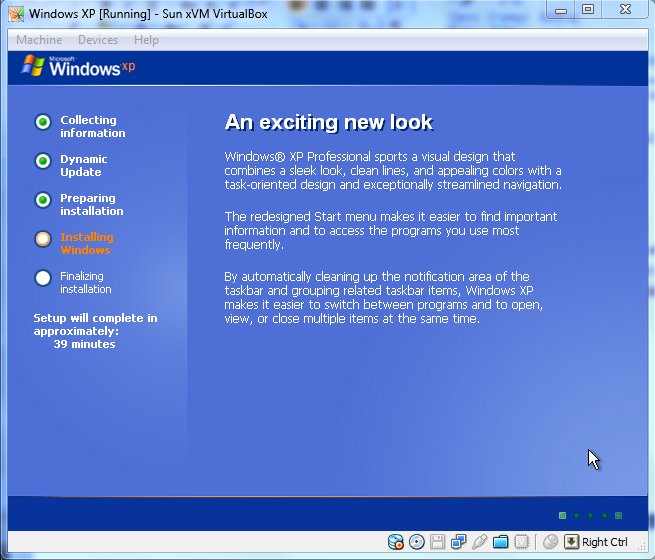The height and width of the screenshot is (560, 655).
Task: Click the Collecting information step bullet
Action: pos(43,122)
